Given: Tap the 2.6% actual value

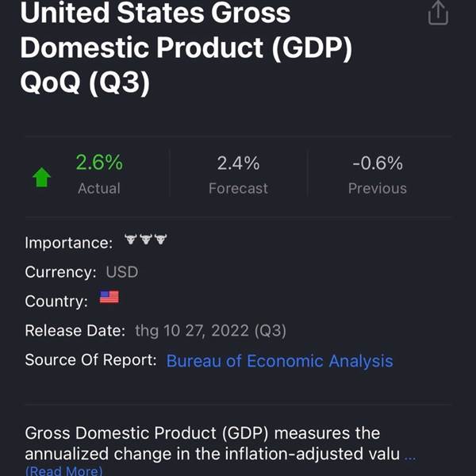Looking at the screenshot, I should point(99,163).
